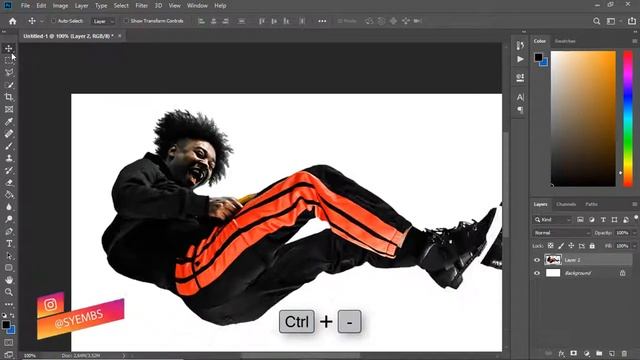Select the History Brush tool

(9, 171)
